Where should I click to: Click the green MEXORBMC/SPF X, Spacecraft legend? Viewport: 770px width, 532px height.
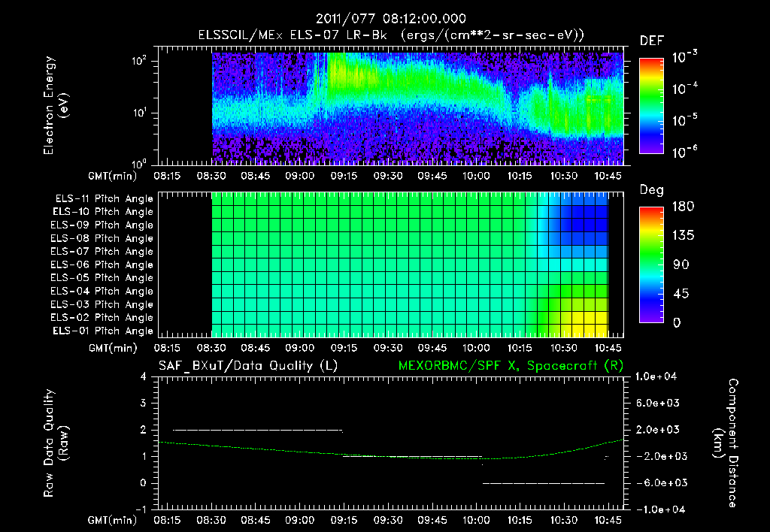(511, 366)
